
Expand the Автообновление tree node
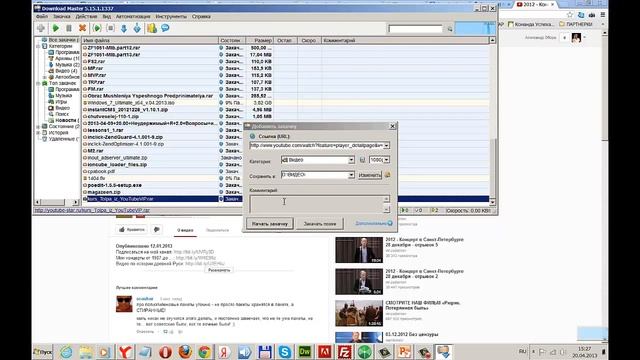[x=44, y=77]
